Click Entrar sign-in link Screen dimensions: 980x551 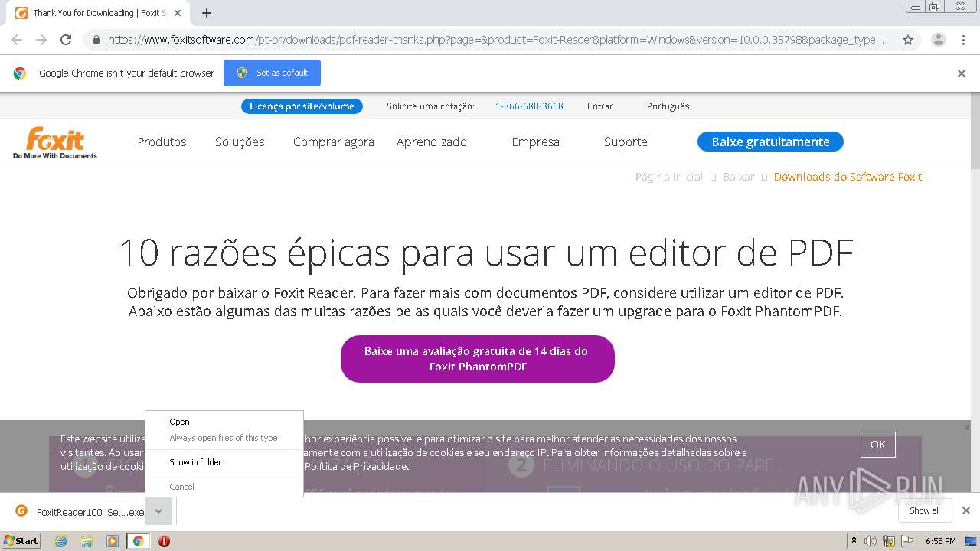(x=599, y=106)
